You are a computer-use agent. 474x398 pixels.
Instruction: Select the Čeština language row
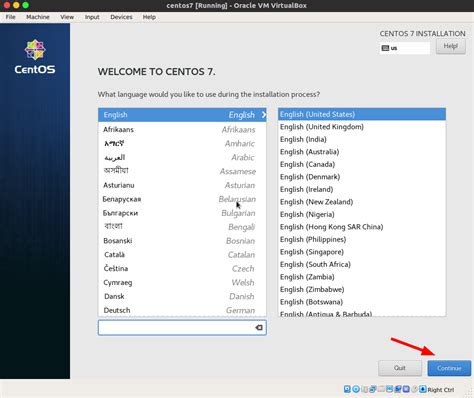[x=182, y=268]
